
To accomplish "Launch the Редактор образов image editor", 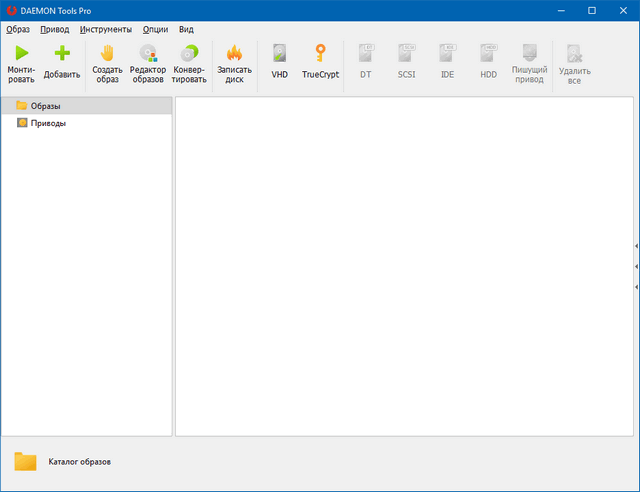I will 148,54.
